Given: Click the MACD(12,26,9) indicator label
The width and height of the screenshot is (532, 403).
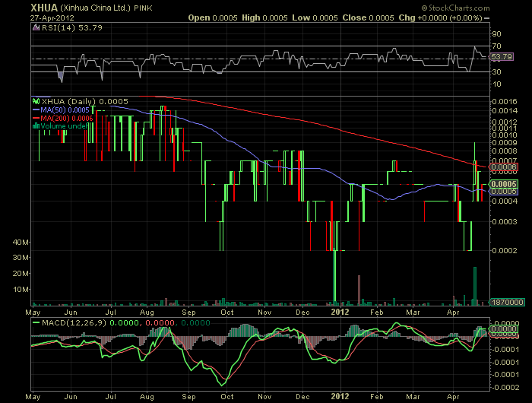Looking at the screenshot, I should tap(74, 322).
